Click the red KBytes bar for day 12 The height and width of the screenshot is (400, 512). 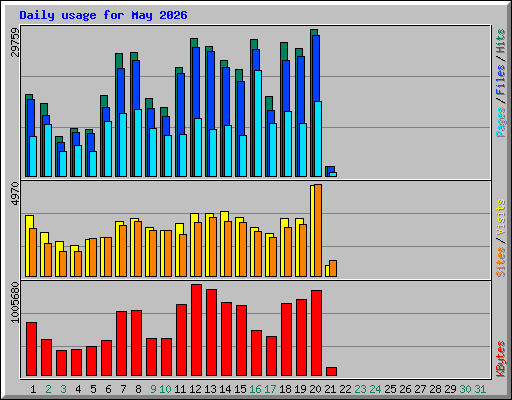[197, 330]
